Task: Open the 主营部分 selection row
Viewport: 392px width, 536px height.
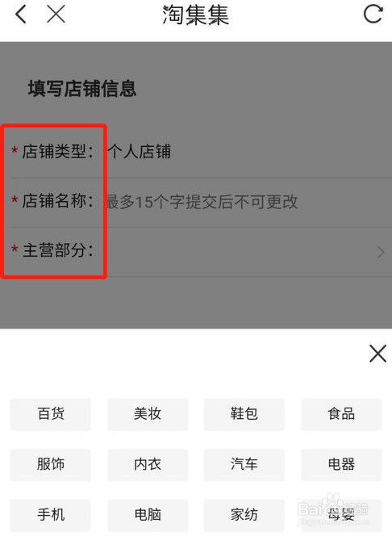Action: (196, 253)
